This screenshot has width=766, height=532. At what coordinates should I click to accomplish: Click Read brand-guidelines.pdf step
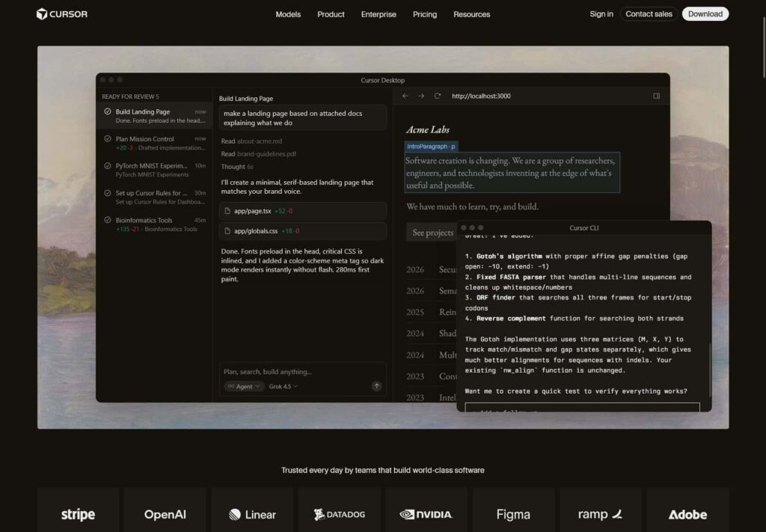click(x=258, y=154)
